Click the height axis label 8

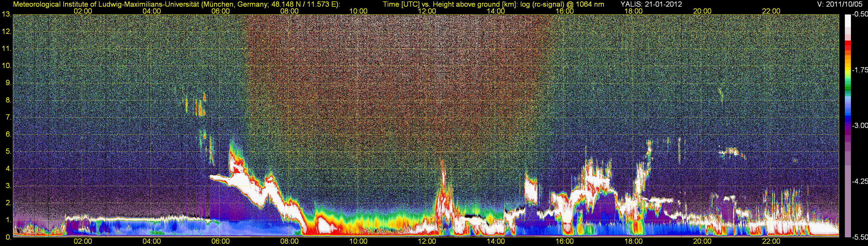[8, 100]
